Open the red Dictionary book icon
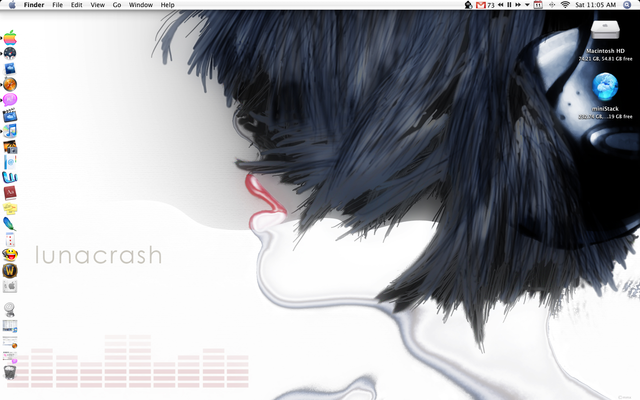The width and height of the screenshot is (640, 400). [x=10, y=193]
